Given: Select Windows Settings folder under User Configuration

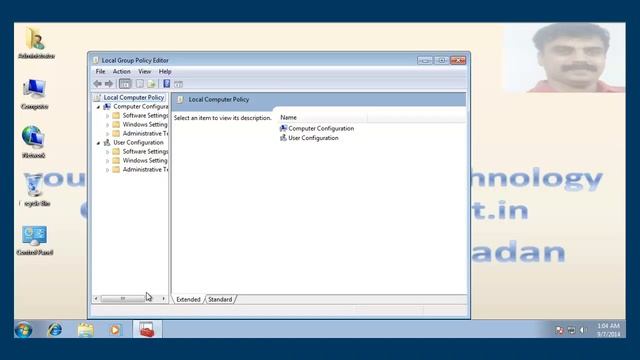Looking at the screenshot, I should tap(145, 160).
